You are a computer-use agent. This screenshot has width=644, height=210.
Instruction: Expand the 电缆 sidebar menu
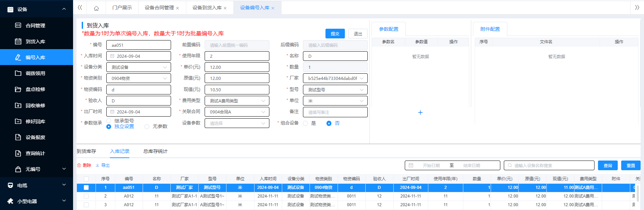point(36,185)
